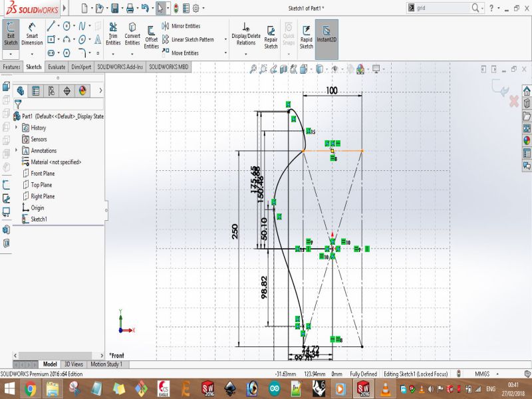Open Google Chrome from the taskbar
Screen dimensions: 532x399
(31, 389)
